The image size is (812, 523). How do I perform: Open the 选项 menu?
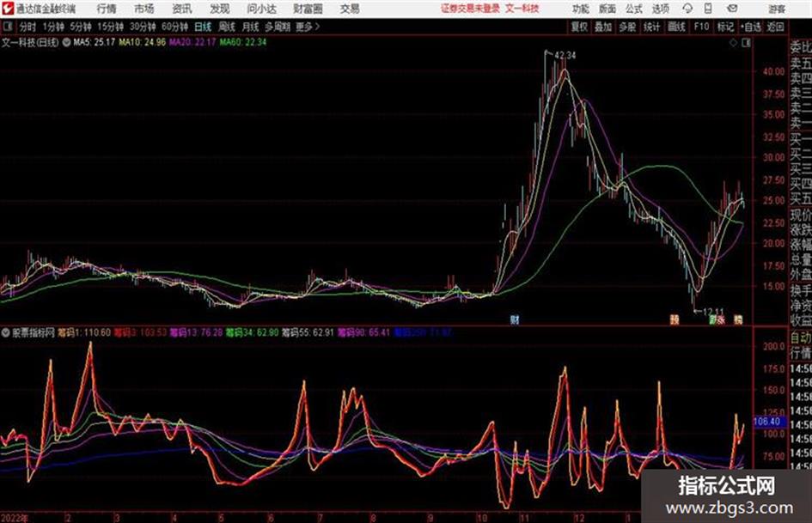(660, 9)
